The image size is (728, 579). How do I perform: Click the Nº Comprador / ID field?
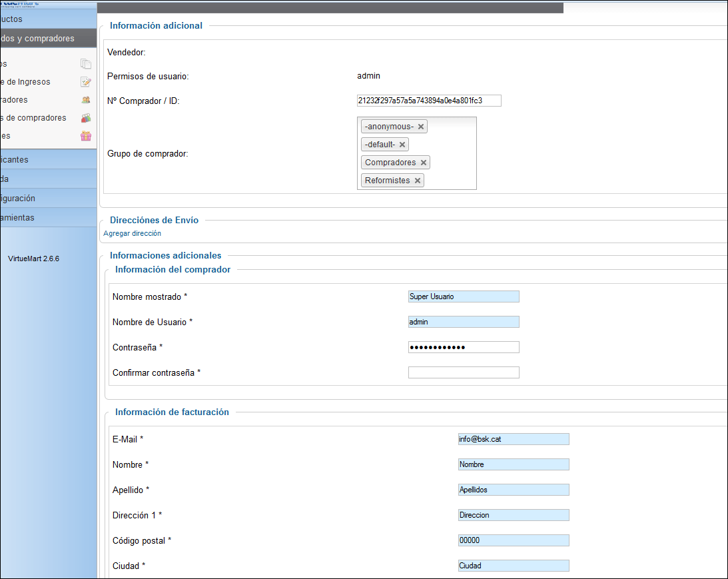[x=429, y=101]
